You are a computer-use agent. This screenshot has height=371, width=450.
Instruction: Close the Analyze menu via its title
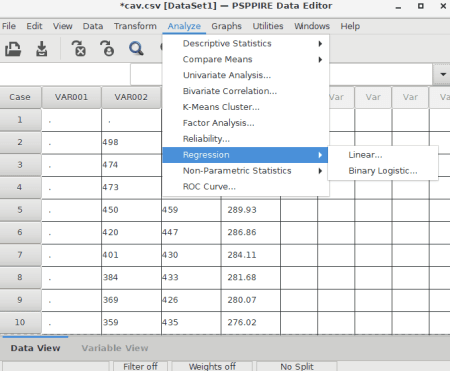coord(184,26)
